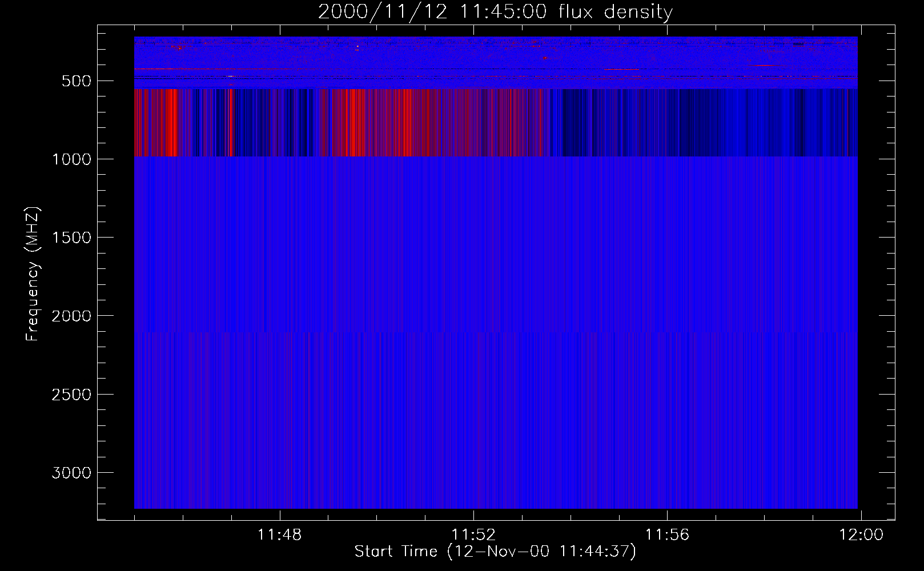Screen dimensions: 924x571
Task: Click the "Frequency (MHZ)" axis label
Action: point(32,274)
